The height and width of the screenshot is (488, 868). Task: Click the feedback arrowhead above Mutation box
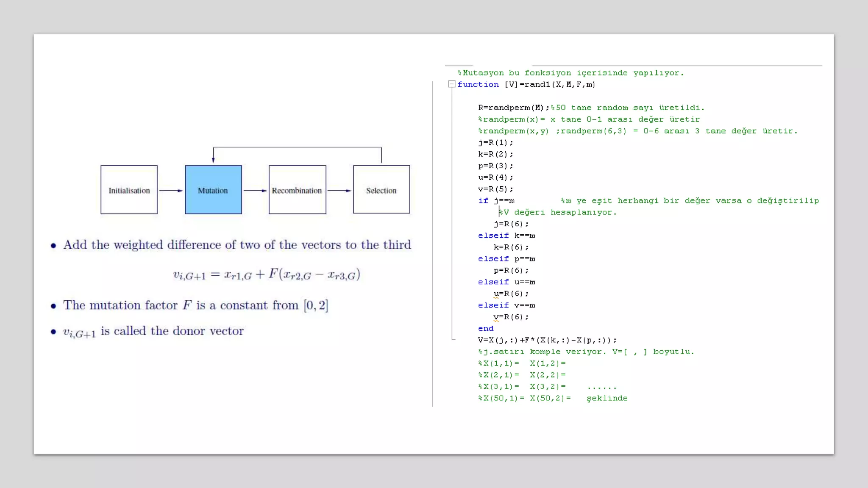(213, 160)
